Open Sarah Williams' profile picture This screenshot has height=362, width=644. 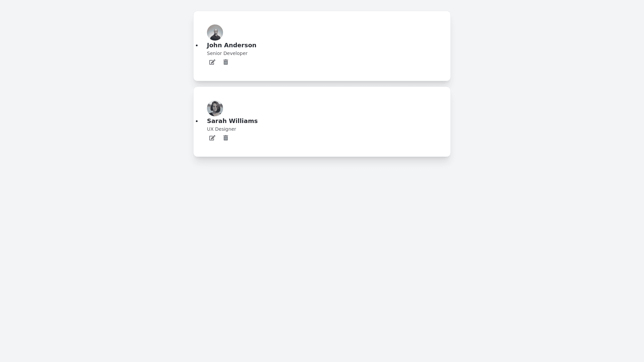point(215,108)
